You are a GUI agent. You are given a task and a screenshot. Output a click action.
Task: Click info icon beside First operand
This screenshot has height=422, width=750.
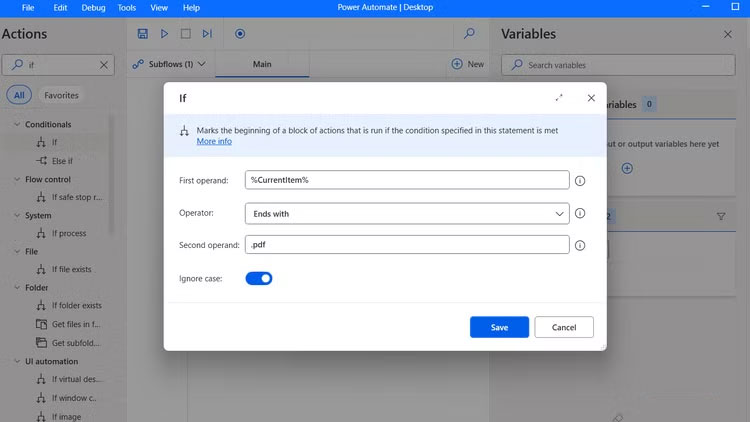coord(580,181)
